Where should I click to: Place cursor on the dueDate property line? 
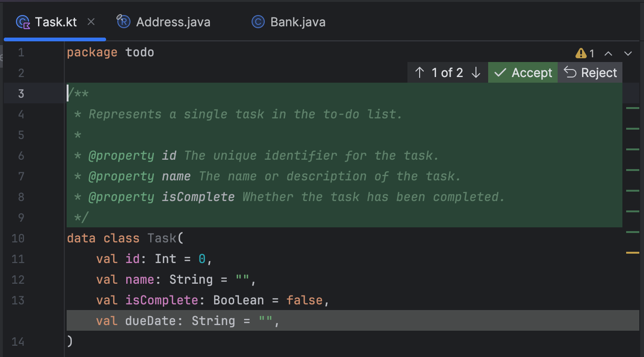(x=188, y=320)
